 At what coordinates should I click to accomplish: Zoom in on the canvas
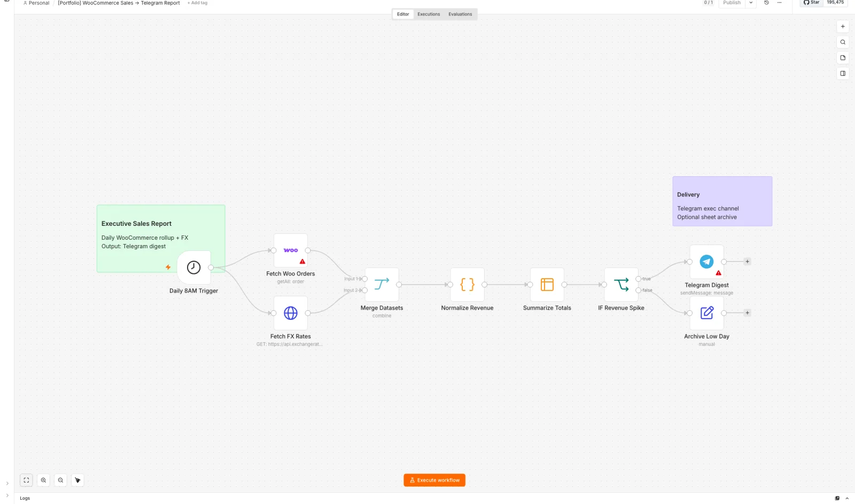pyautogui.click(x=43, y=481)
